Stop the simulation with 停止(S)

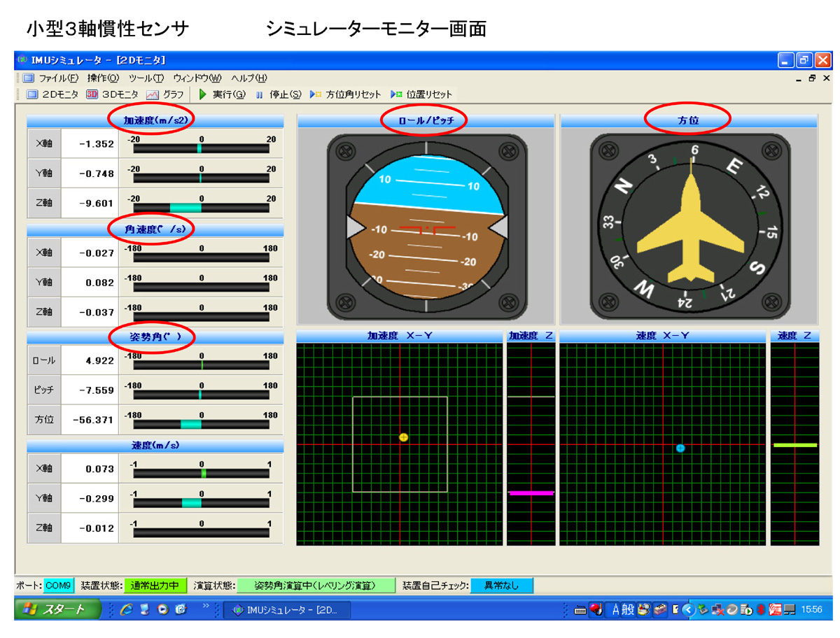(278, 94)
